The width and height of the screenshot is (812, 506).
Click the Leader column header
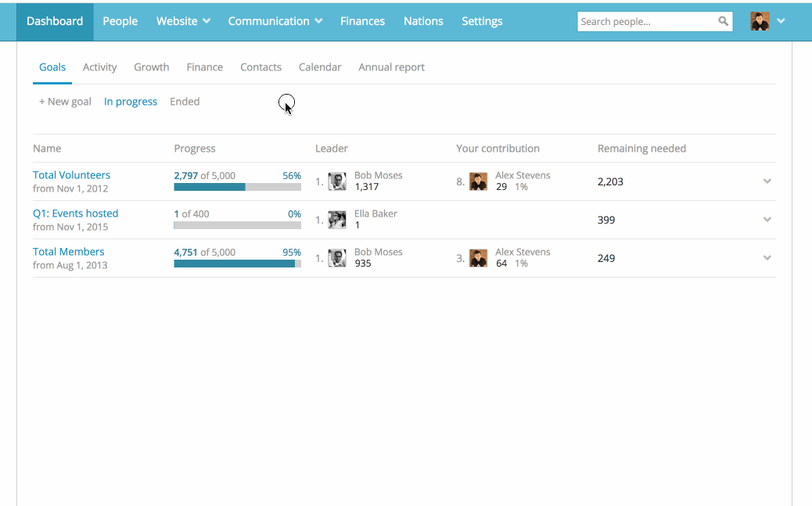click(x=332, y=149)
